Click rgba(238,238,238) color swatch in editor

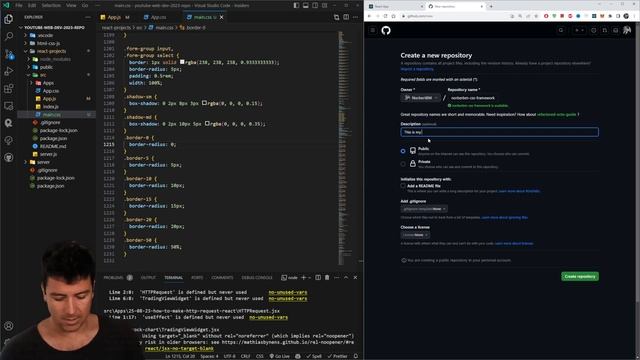(182, 62)
